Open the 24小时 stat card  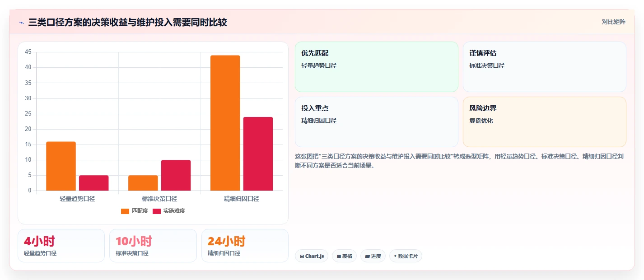pyautogui.click(x=245, y=246)
